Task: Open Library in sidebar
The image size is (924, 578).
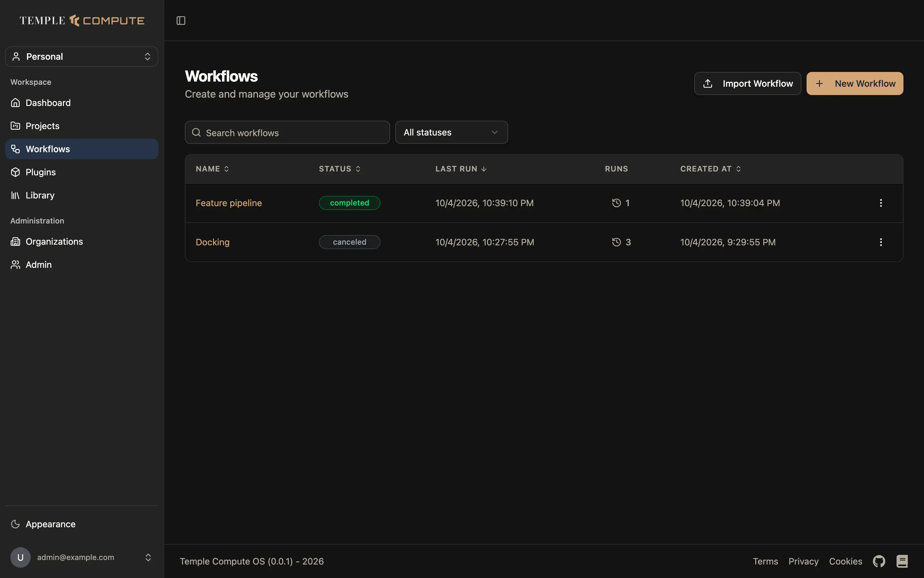Action: point(82,195)
